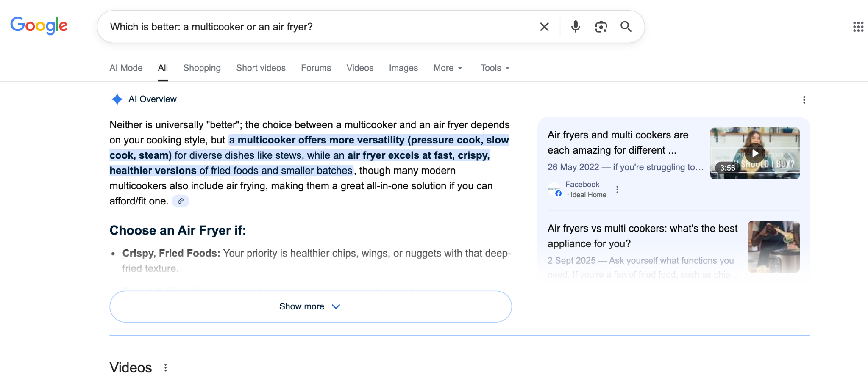Open search by image camera icon

(601, 27)
